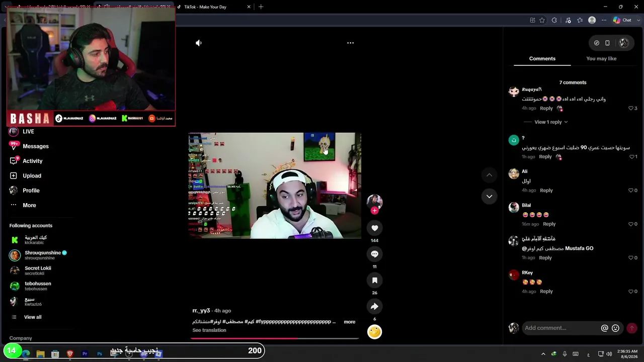
Task: Show hidden system tray icons
Action: point(543,354)
